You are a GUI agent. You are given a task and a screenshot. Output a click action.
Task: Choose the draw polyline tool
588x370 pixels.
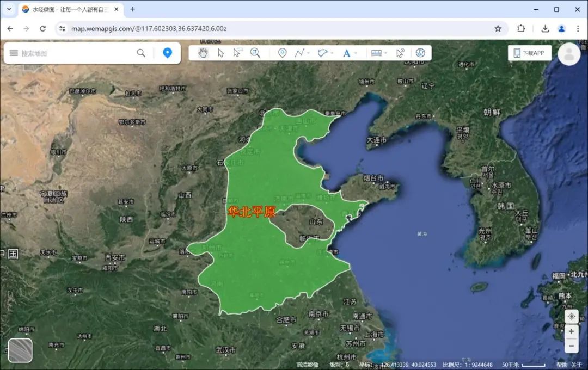click(x=299, y=53)
